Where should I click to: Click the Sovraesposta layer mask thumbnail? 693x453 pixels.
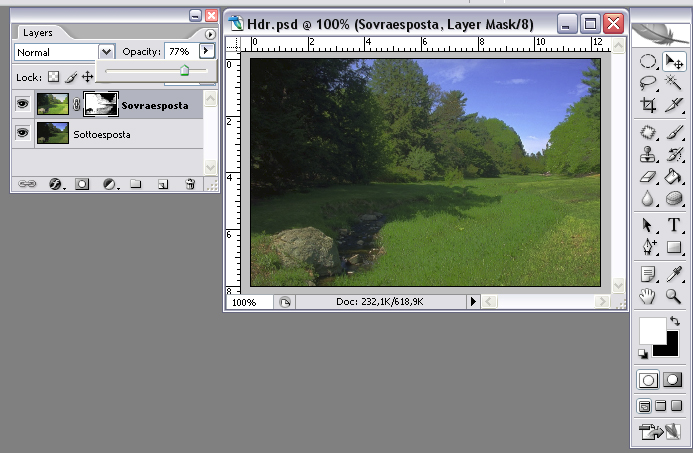pos(99,104)
